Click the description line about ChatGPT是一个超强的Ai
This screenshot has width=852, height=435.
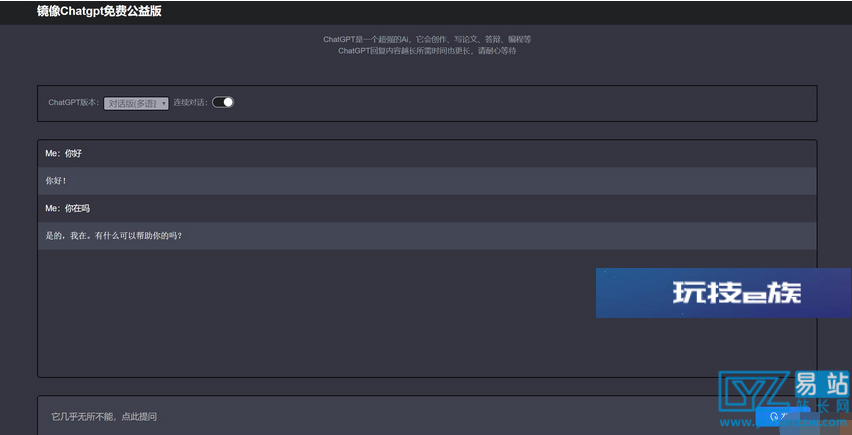click(x=427, y=39)
